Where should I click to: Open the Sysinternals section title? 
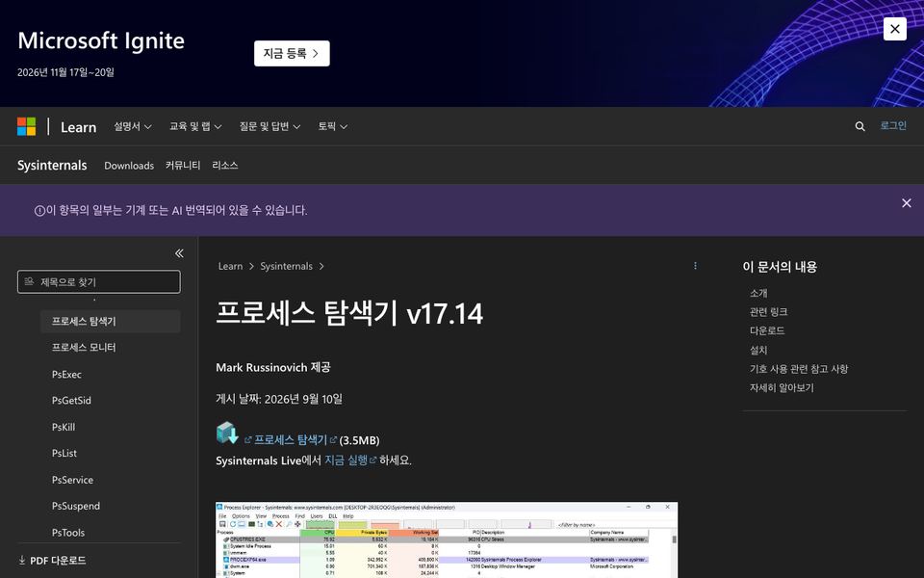tap(52, 165)
